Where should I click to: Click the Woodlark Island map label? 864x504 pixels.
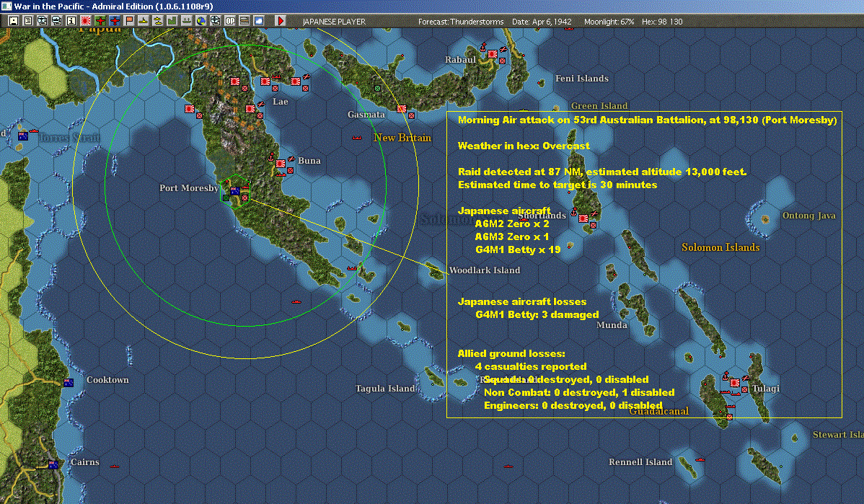click(x=485, y=270)
